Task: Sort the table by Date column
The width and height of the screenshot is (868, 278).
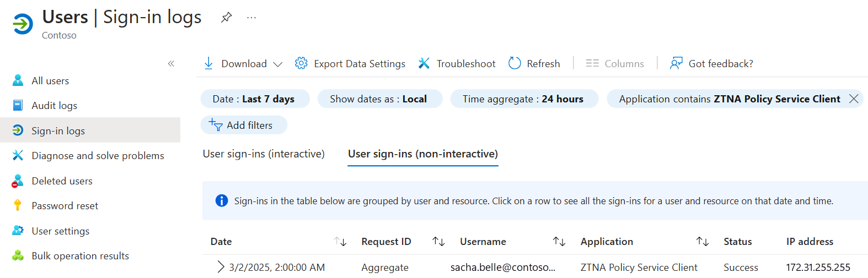Action: click(340, 242)
